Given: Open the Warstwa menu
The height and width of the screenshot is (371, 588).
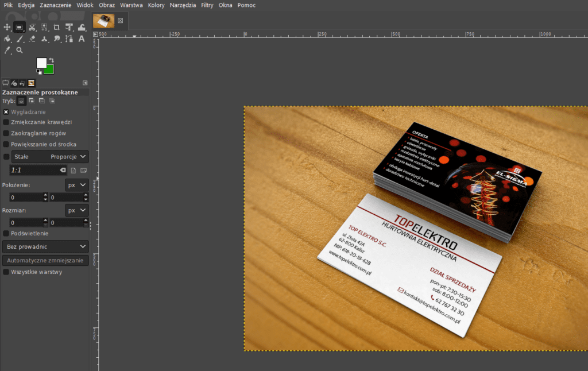Looking at the screenshot, I should click(131, 5).
